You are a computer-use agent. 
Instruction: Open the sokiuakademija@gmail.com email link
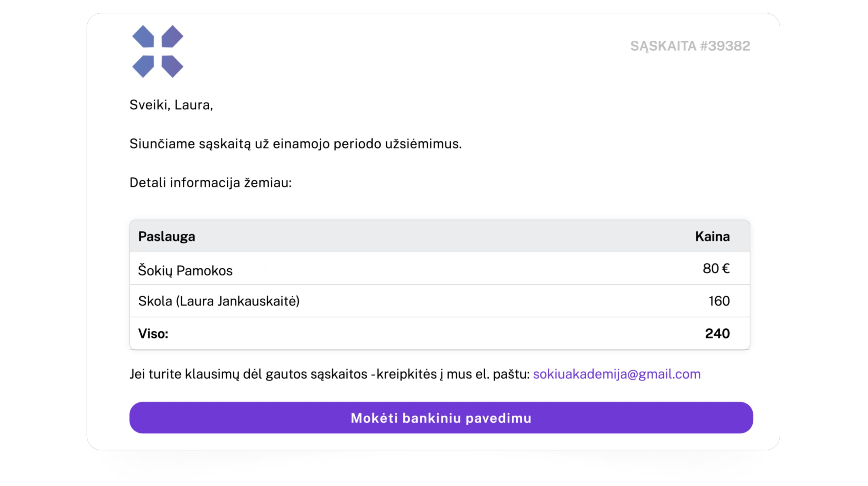pyautogui.click(x=617, y=374)
